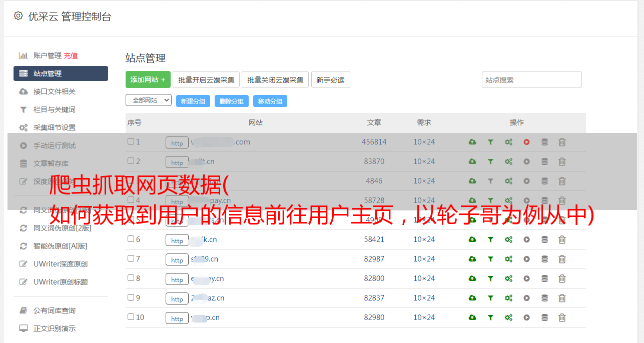Viewport: 644px width, 343px height.
Task: Click the green 添加网站 + button
Action: (148, 79)
